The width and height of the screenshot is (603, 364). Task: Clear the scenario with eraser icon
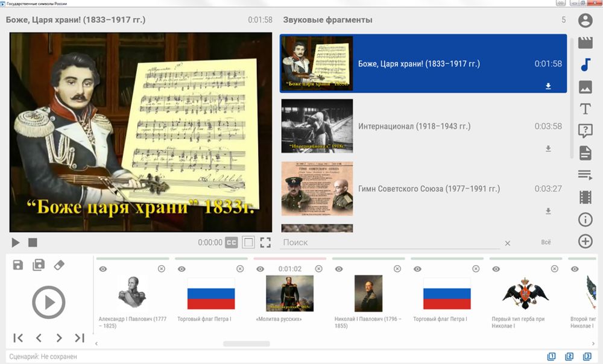click(58, 265)
